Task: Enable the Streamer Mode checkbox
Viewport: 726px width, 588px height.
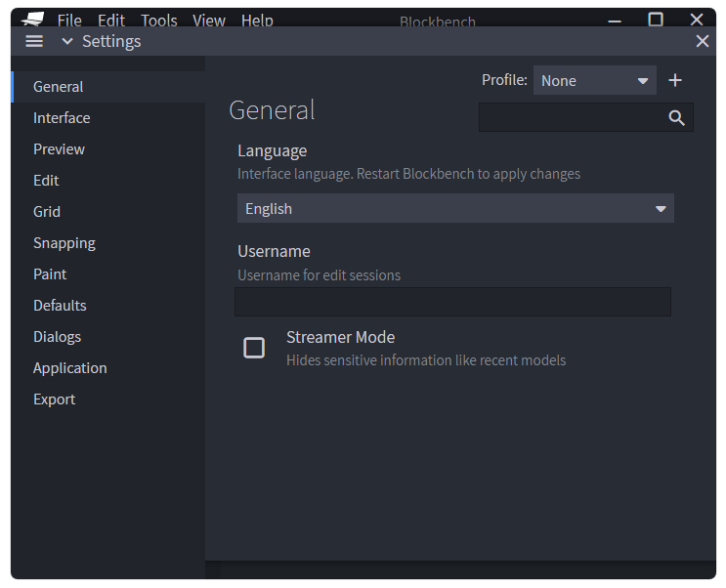Action: click(x=254, y=348)
